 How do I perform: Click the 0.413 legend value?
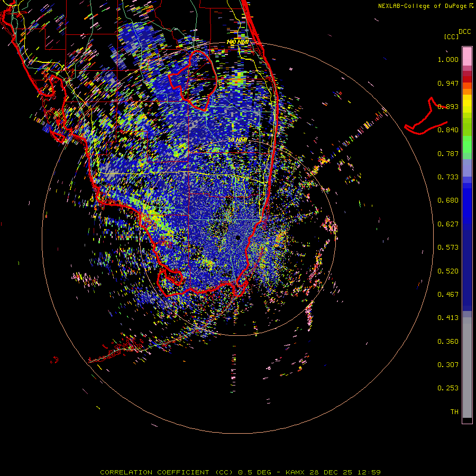point(448,318)
